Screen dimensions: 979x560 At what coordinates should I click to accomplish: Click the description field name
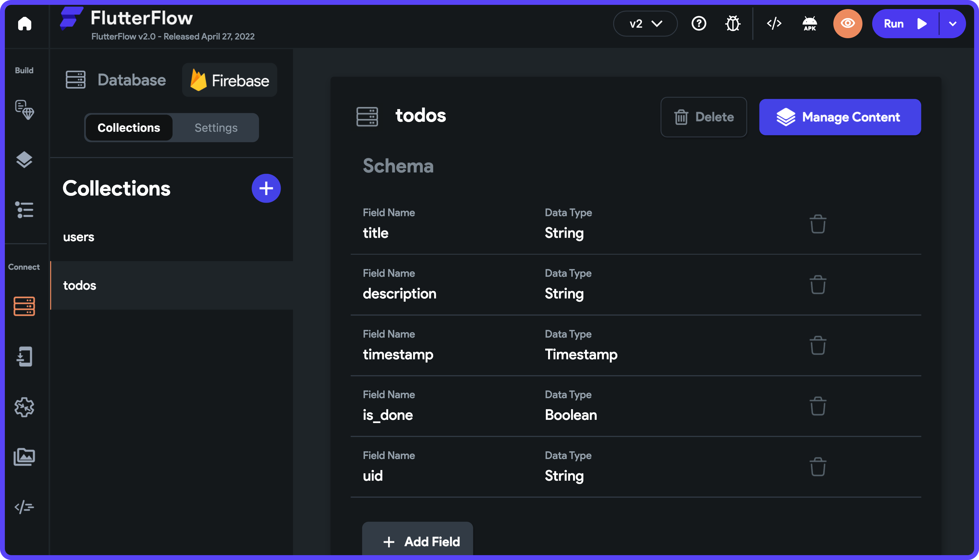(399, 294)
